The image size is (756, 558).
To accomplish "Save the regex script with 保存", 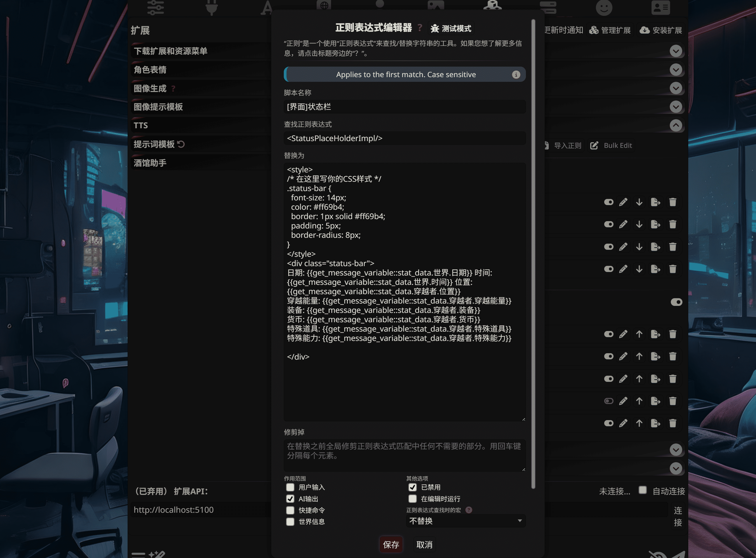I will (391, 545).
